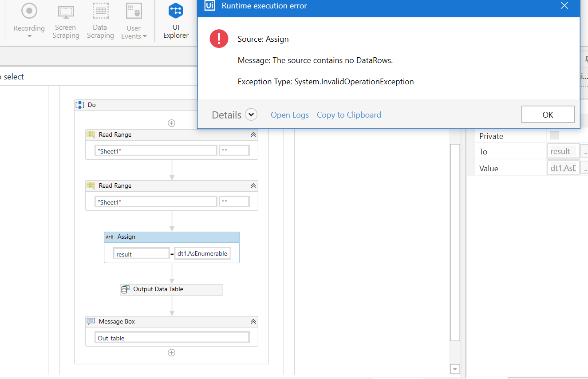Click the Sheet1 field of first Read Range

[155, 150]
